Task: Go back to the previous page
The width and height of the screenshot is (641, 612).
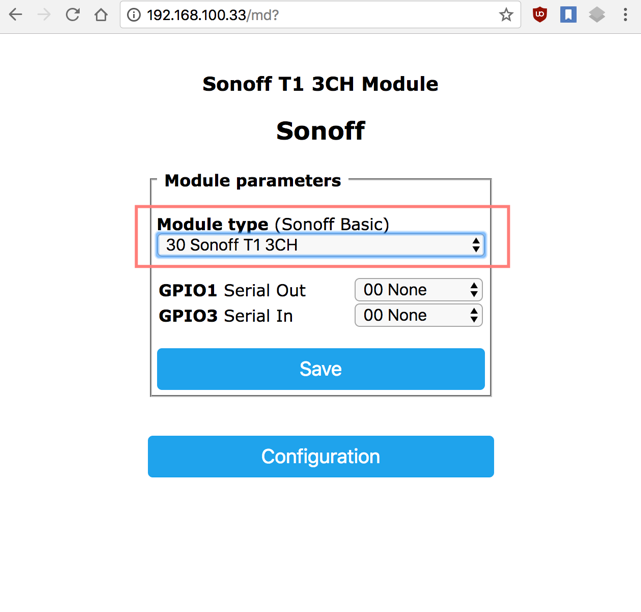Action: coord(16,15)
